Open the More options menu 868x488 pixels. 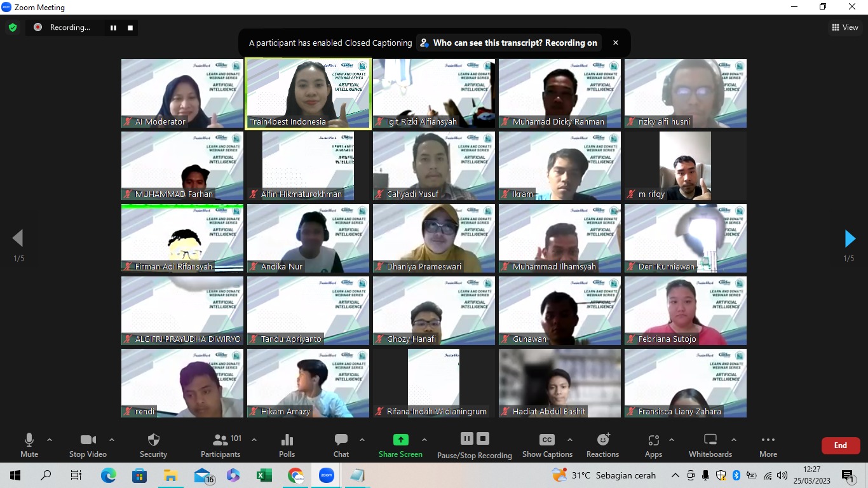(768, 445)
